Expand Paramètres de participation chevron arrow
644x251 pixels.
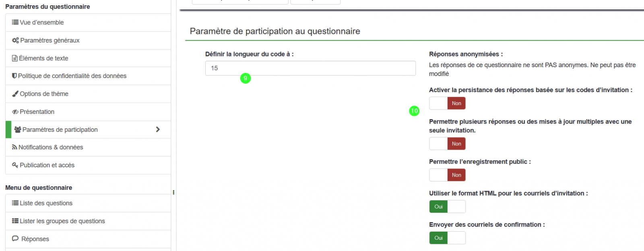tap(158, 130)
